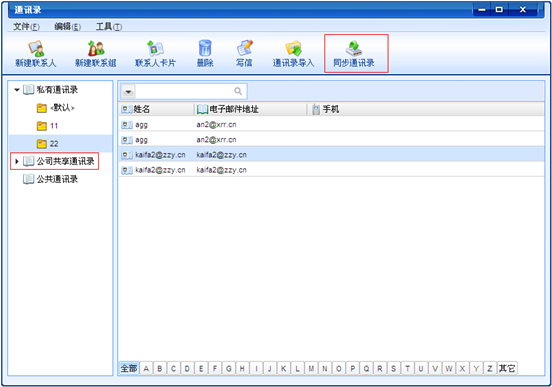
Task: Click the 写信 compose icon
Action: pyautogui.click(x=245, y=48)
